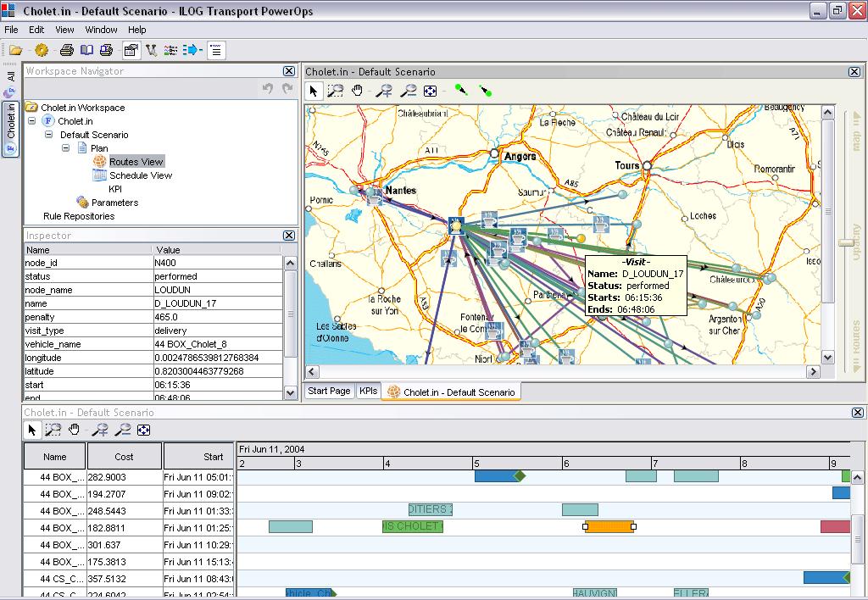Screen dimensions: 868x600
Task: Select Parameters in the workspace tree
Action: coord(114,203)
